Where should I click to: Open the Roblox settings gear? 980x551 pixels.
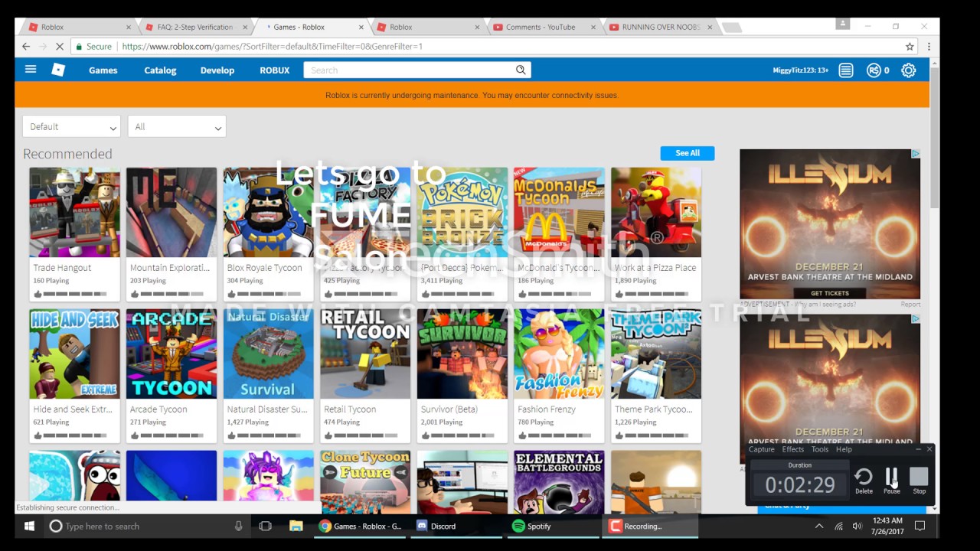[909, 70]
